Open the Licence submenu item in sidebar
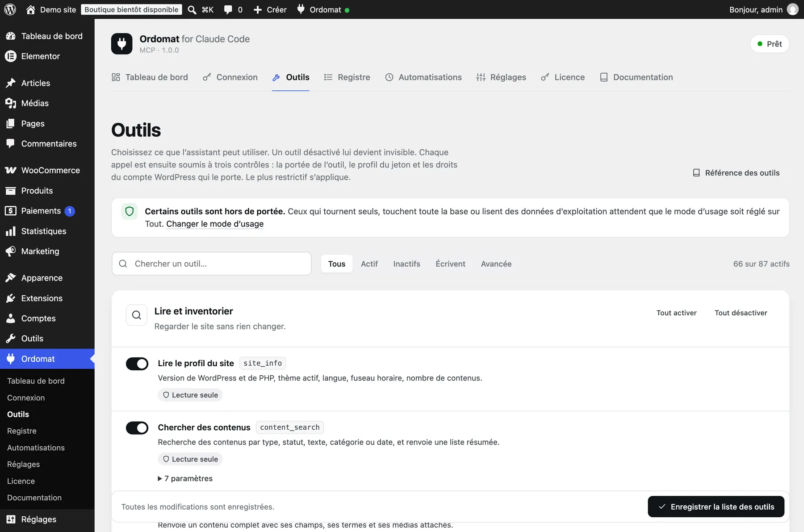Screen dimensions: 804x532 [21, 481]
